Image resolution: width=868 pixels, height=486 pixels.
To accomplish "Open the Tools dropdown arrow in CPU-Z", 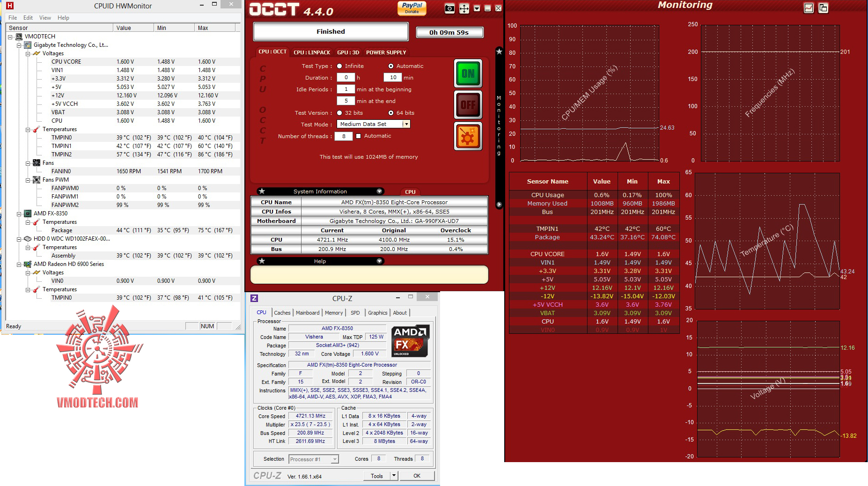I will coord(394,476).
